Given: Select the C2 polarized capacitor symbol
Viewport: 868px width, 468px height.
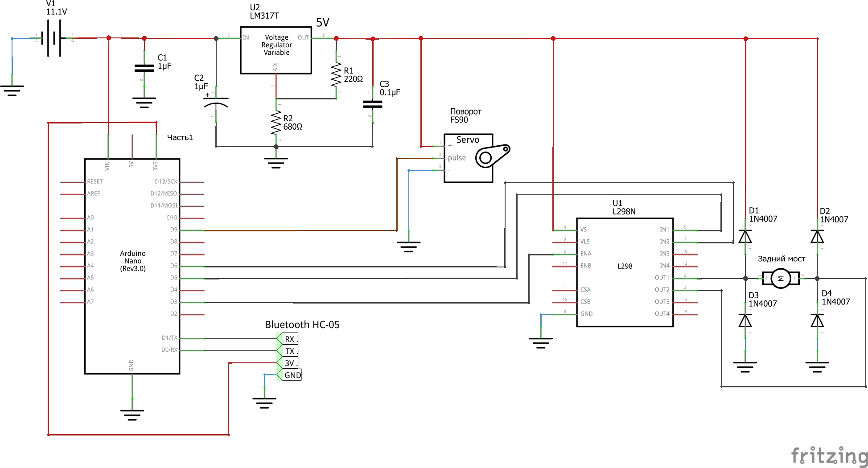Looking at the screenshot, I should [x=216, y=103].
